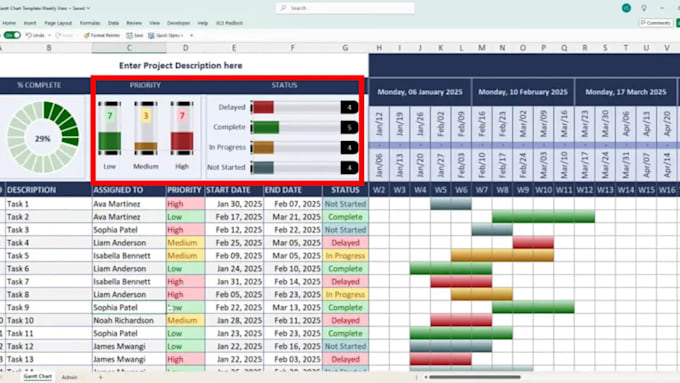Click the Not Started status bar
This screenshot has width=680, height=383.
click(x=304, y=167)
